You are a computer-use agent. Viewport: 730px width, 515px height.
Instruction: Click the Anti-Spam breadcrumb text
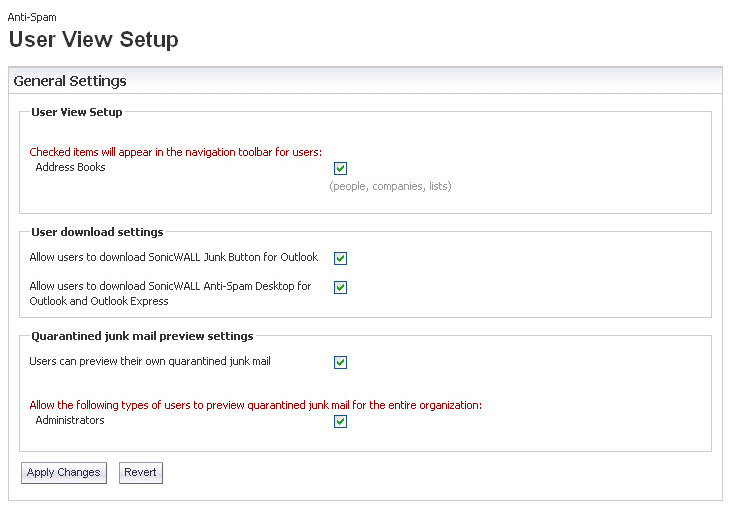click(x=32, y=17)
